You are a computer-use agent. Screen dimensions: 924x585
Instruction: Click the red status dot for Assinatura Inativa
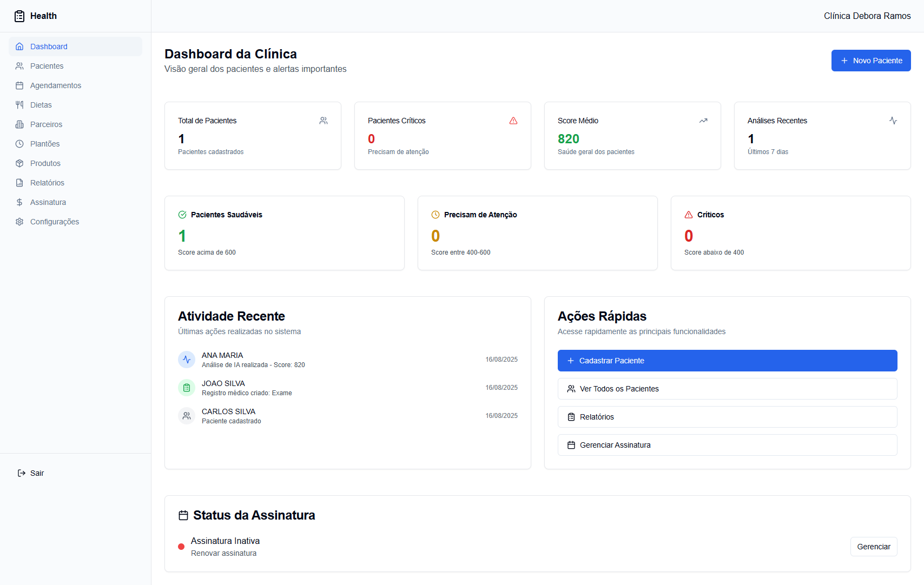(x=181, y=547)
